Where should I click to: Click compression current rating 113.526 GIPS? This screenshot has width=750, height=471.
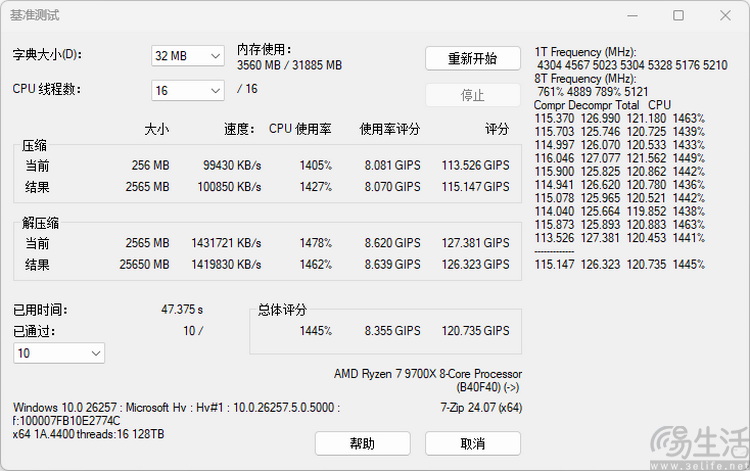475,165
